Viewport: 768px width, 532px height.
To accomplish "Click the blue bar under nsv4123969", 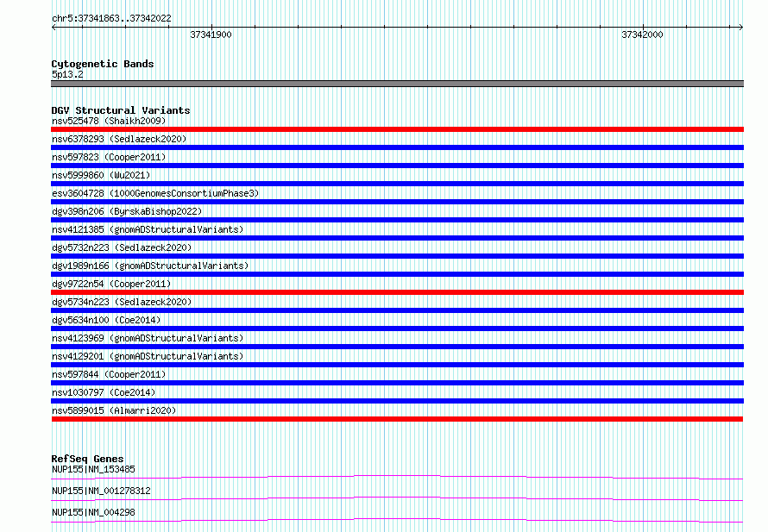I will coord(397,347).
